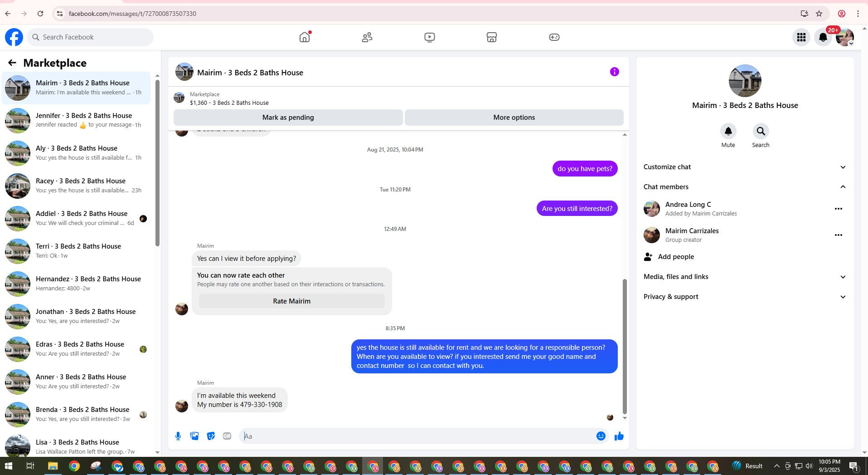This screenshot has width=868, height=475.
Task: Reload the page in browser
Action: coord(40,14)
